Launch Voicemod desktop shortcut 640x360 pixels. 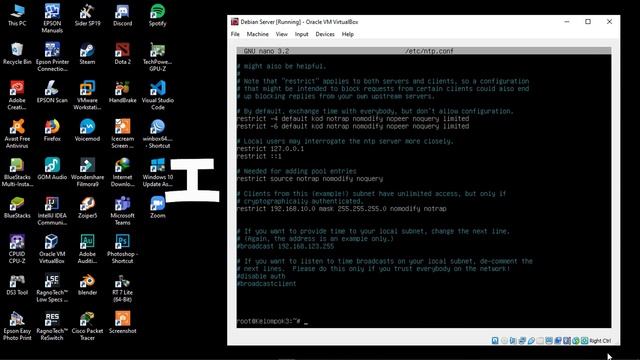pyautogui.click(x=87, y=131)
